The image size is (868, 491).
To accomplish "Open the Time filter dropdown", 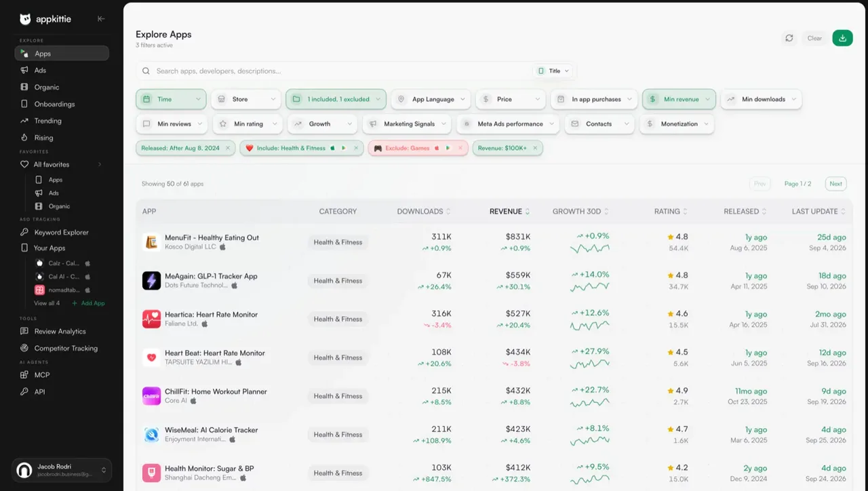I will coord(171,99).
